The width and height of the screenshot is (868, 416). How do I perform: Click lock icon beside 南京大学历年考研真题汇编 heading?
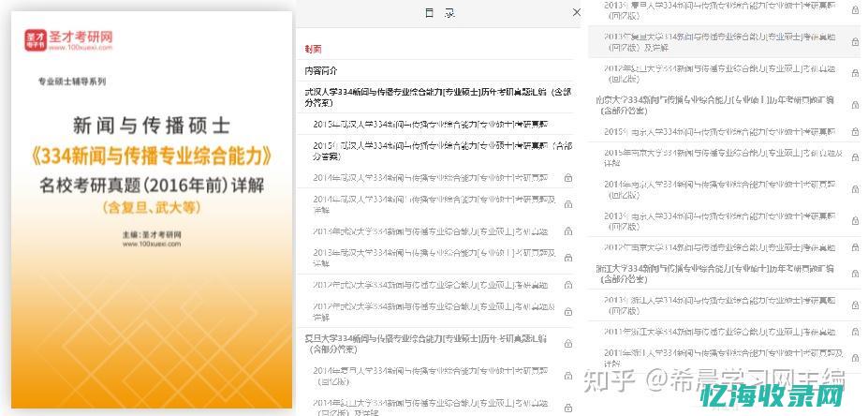pyautogui.click(x=855, y=105)
